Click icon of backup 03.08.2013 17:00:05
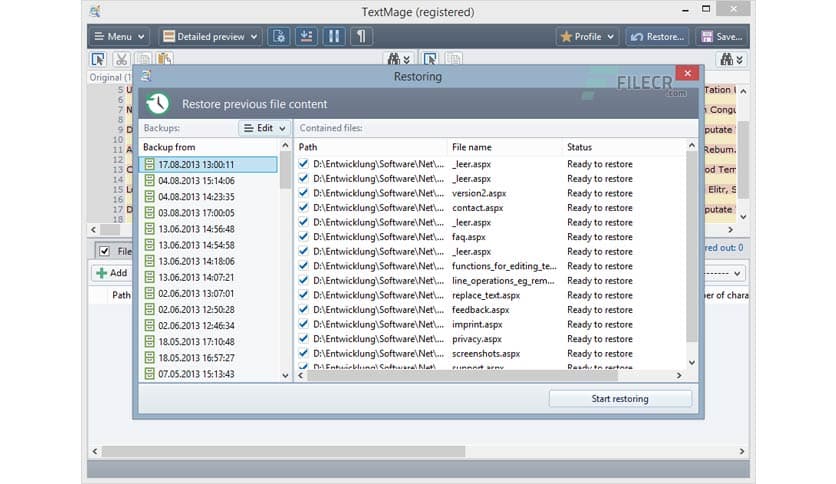This screenshot has width=836, height=484. [149, 212]
